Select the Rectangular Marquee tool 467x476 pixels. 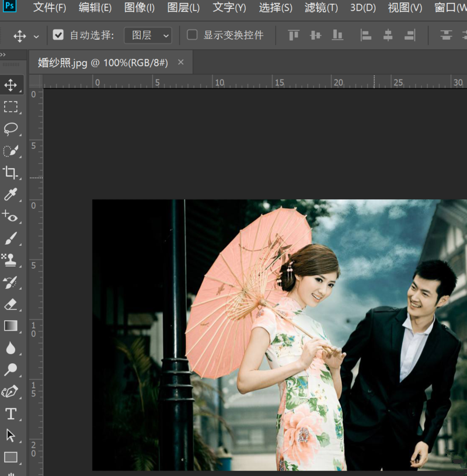[x=11, y=107]
